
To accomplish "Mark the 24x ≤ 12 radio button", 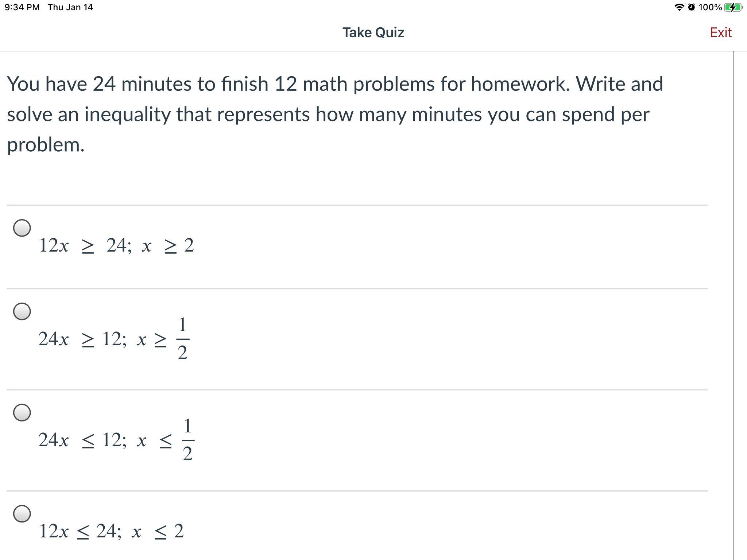I will [22, 412].
